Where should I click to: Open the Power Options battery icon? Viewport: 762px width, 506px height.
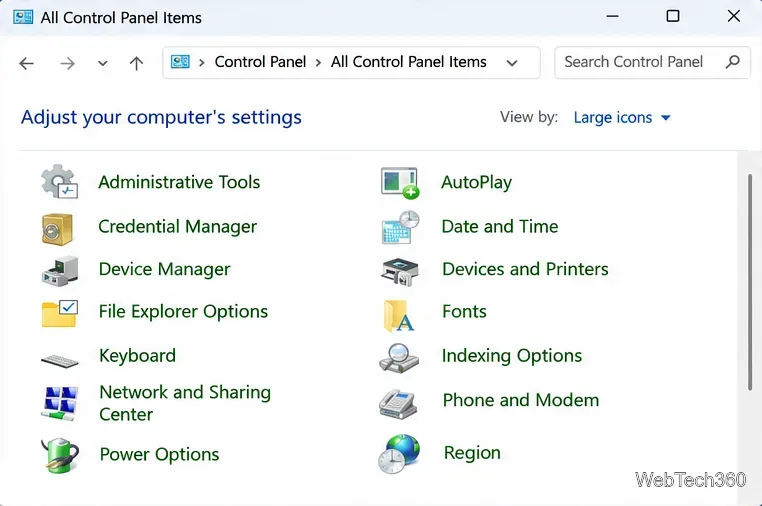[x=59, y=455]
